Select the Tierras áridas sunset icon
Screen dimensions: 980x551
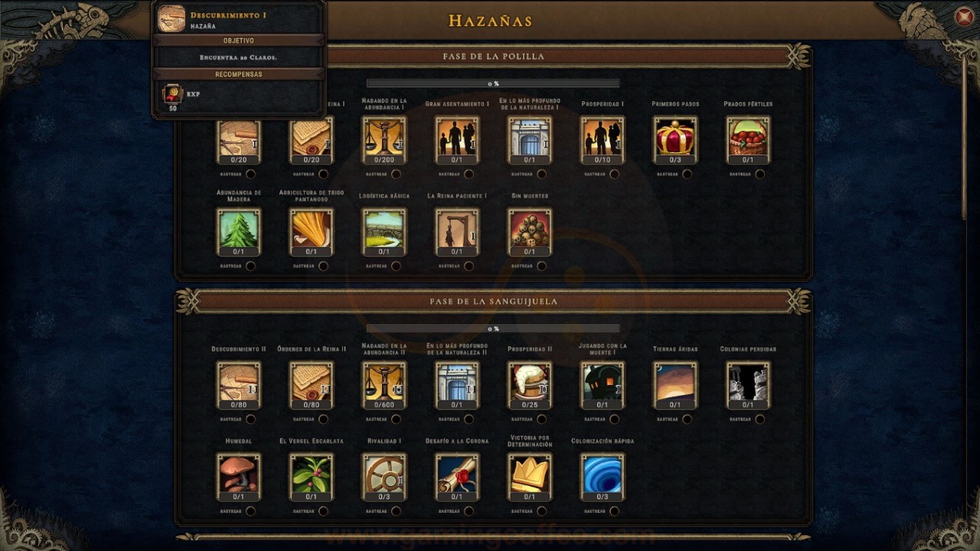(x=675, y=385)
